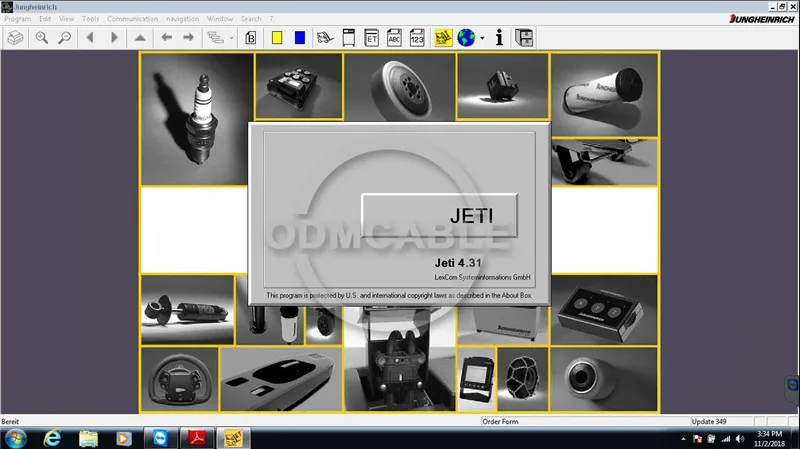Image resolution: width=800 pixels, height=449 pixels.
Task: Click the spark plug thumbnail
Action: [197, 119]
